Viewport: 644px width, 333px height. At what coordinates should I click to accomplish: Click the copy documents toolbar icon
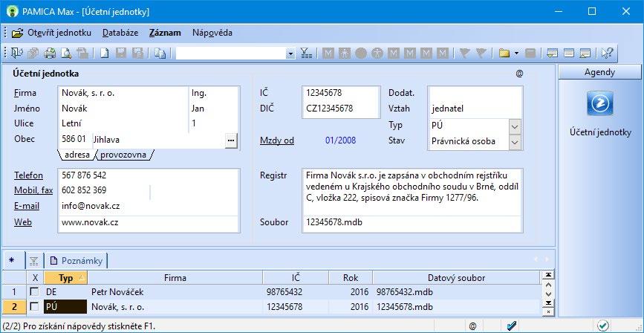click(x=160, y=53)
